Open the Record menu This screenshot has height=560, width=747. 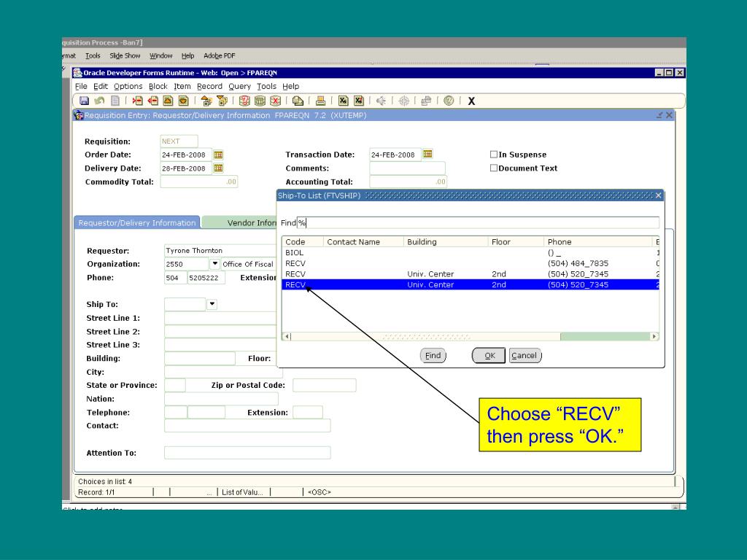(209, 86)
